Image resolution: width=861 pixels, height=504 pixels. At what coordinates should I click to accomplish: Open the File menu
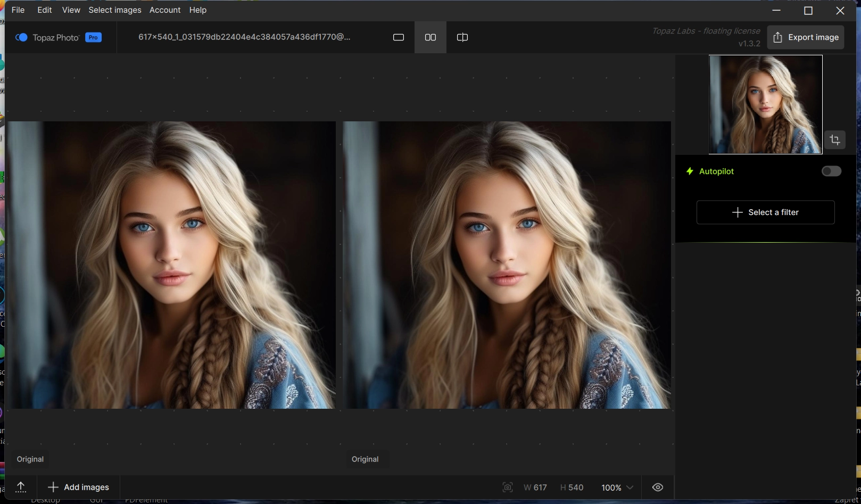click(x=18, y=10)
